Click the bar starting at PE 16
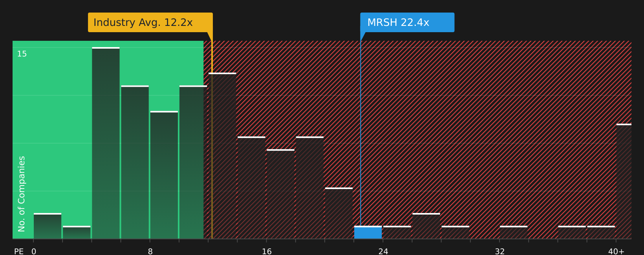Image resolution: width=644 pixels, height=255 pixels. (x=280, y=194)
